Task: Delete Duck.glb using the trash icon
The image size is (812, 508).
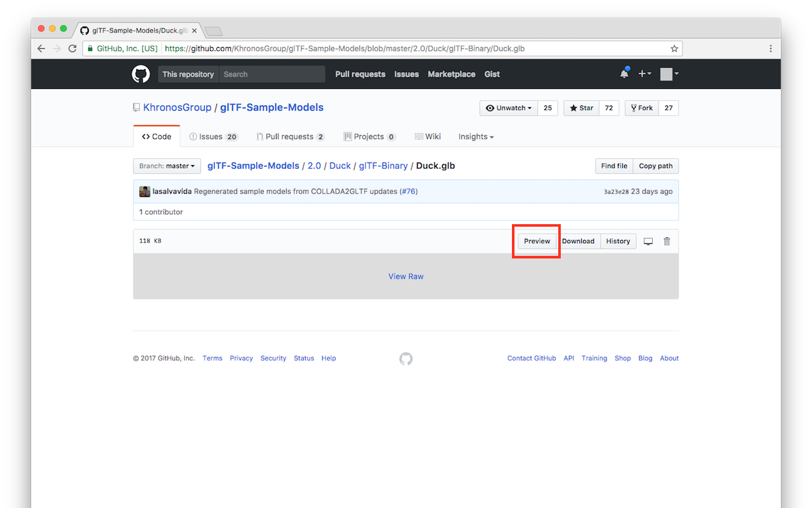Action: (666, 241)
